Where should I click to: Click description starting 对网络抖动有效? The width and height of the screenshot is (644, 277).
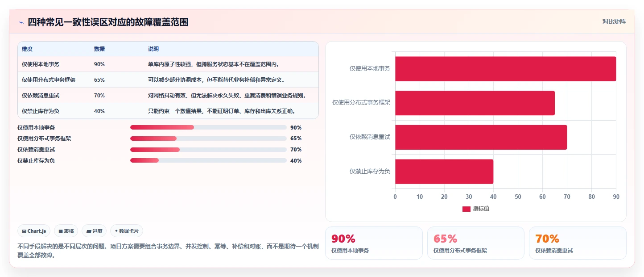227,96
